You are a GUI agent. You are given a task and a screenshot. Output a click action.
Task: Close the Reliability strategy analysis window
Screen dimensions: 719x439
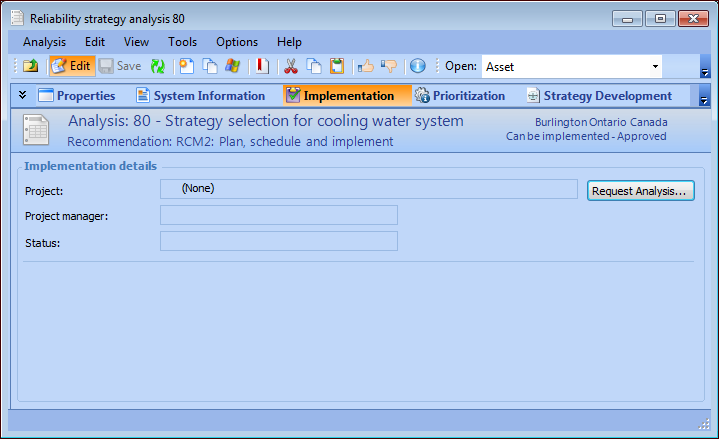[x=693, y=19]
